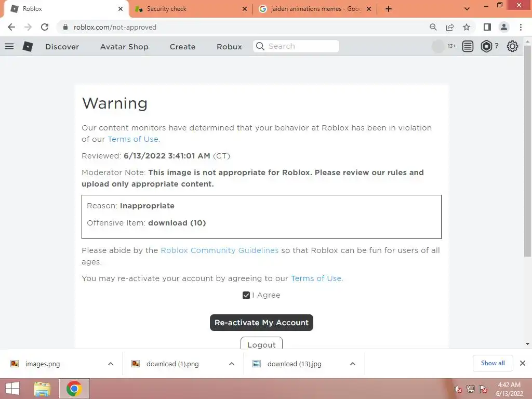Open the Discover menu item
The height and width of the screenshot is (399, 532).
[x=62, y=46]
